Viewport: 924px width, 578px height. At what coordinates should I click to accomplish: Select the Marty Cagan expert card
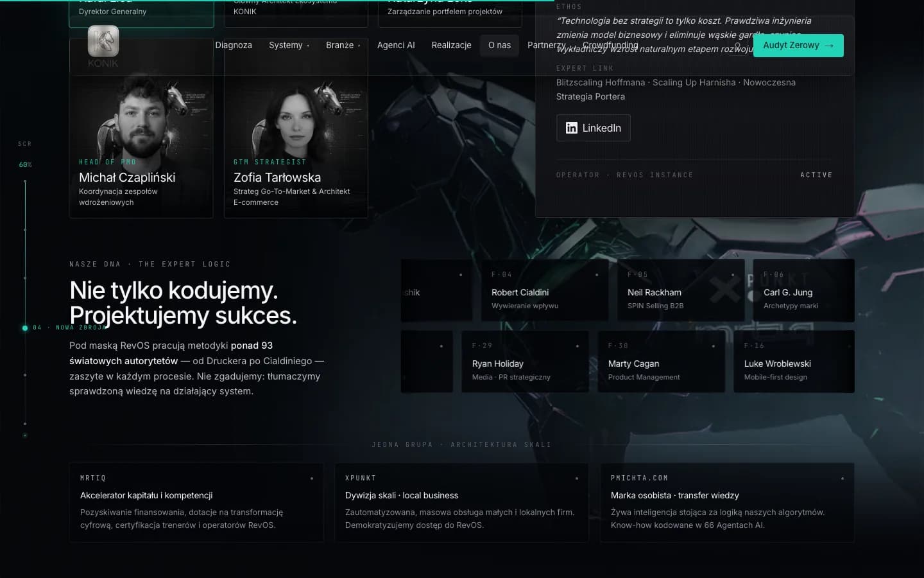click(661, 362)
